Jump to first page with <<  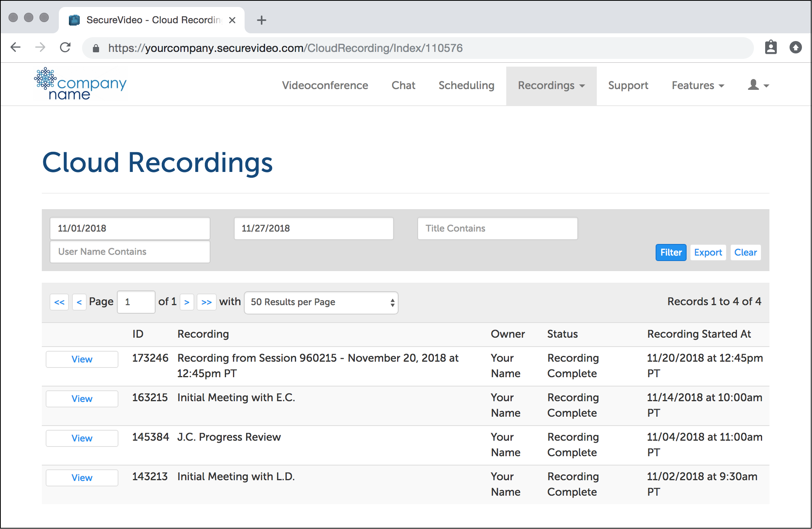click(x=59, y=302)
